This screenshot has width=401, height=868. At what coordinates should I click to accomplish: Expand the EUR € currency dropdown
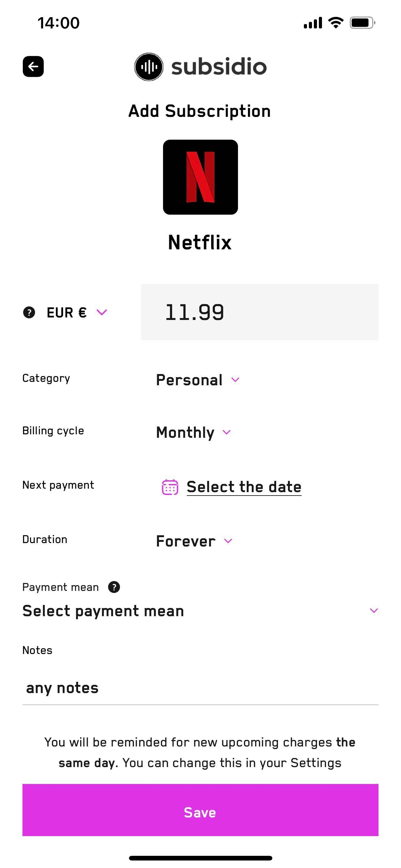click(77, 312)
